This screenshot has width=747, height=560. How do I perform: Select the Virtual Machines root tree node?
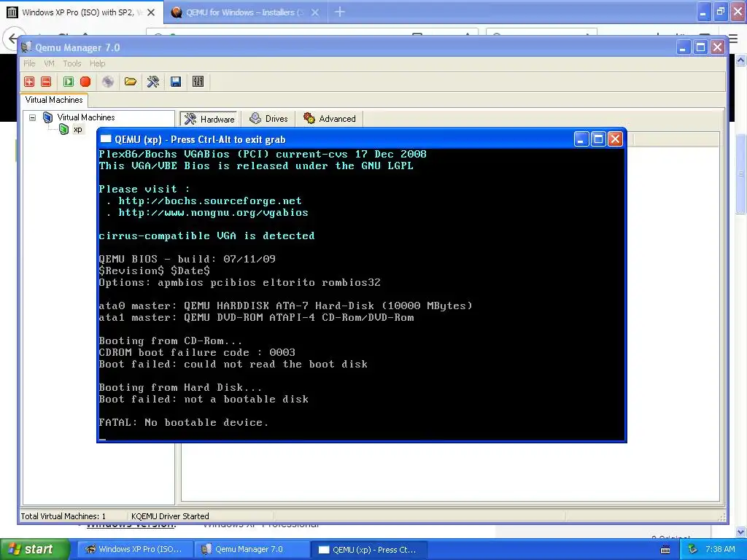(86, 117)
